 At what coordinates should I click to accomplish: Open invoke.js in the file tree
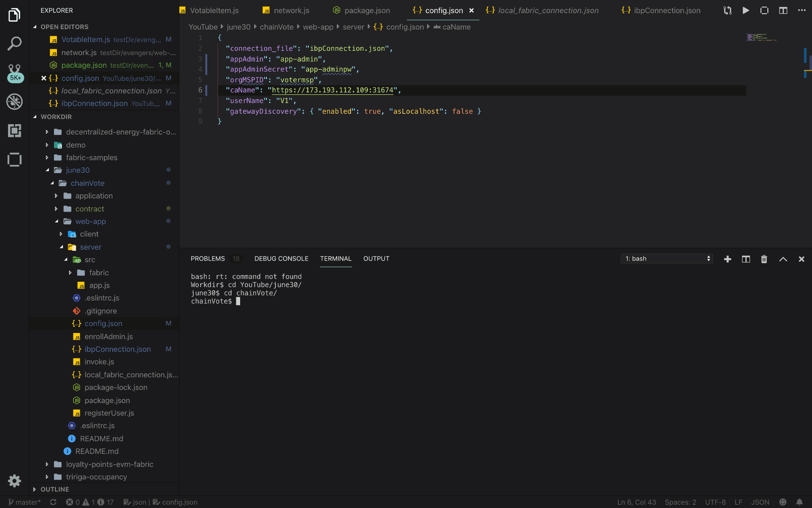pyautogui.click(x=99, y=362)
